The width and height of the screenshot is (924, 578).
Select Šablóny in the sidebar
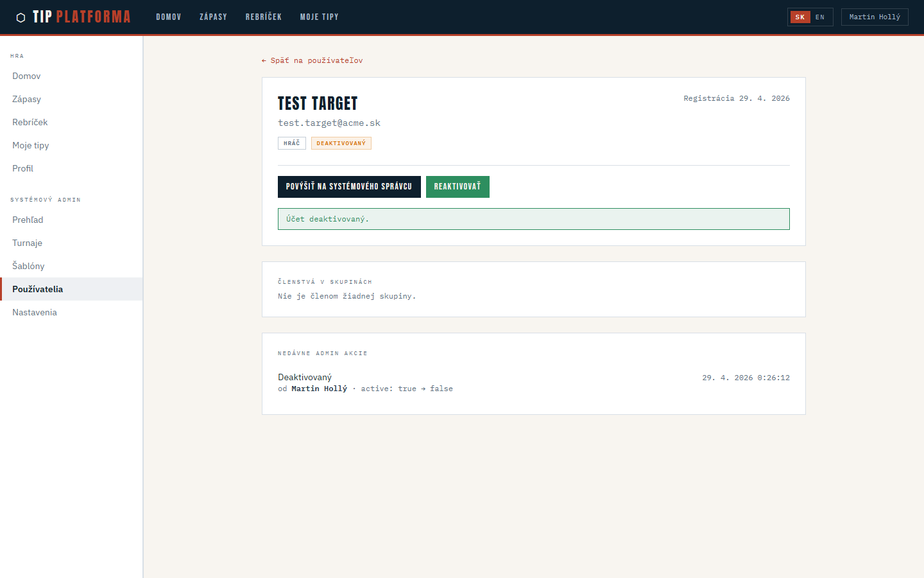28,266
